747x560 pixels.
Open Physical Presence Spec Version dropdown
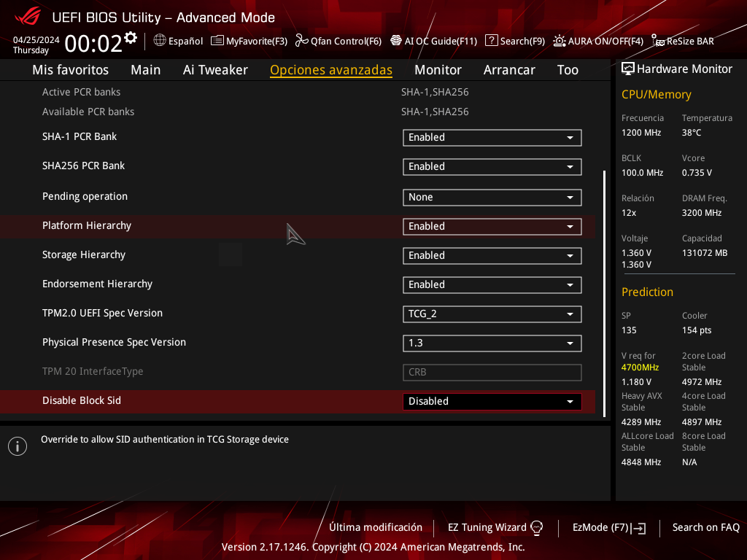(x=492, y=343)
